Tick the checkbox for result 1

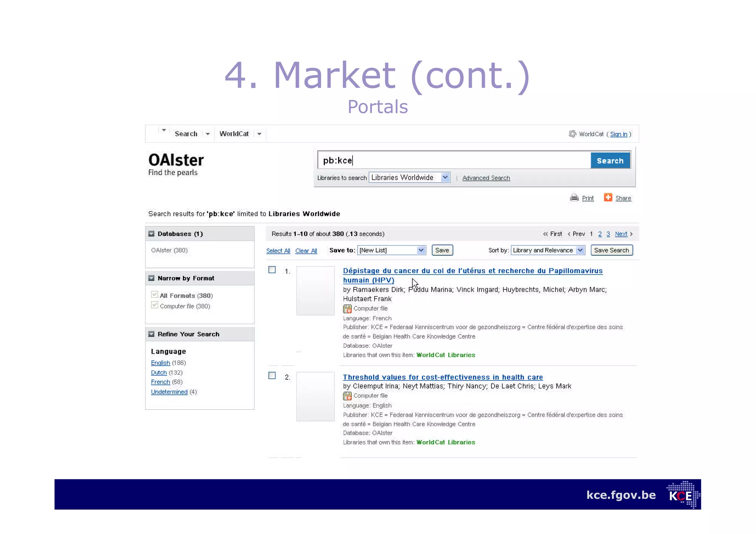pos(272,270)
